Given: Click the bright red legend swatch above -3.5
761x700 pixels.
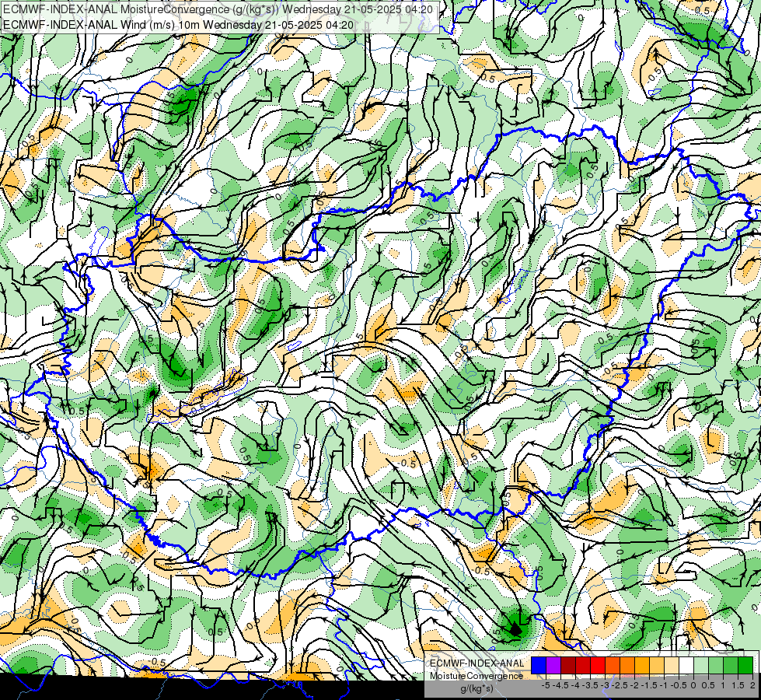Looking at the screenshot, I should click(x=598, y=666).
